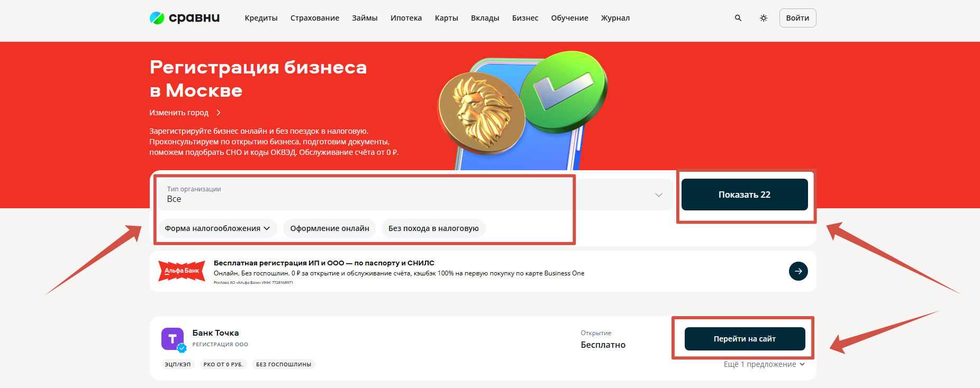Click chevron next to Изменить город
Screen dimensions: 980x388
tap(219, 113)
